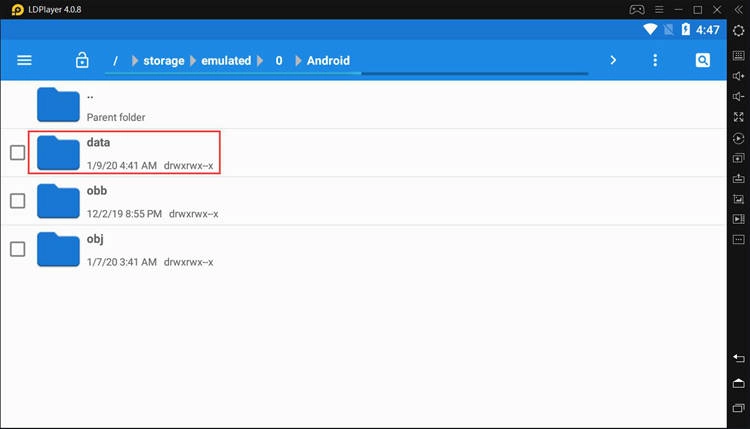Expand more tools ellipsis in LDPlayer sidebar
The width and height of the screenshot is (750, 429).
(739, 239)
